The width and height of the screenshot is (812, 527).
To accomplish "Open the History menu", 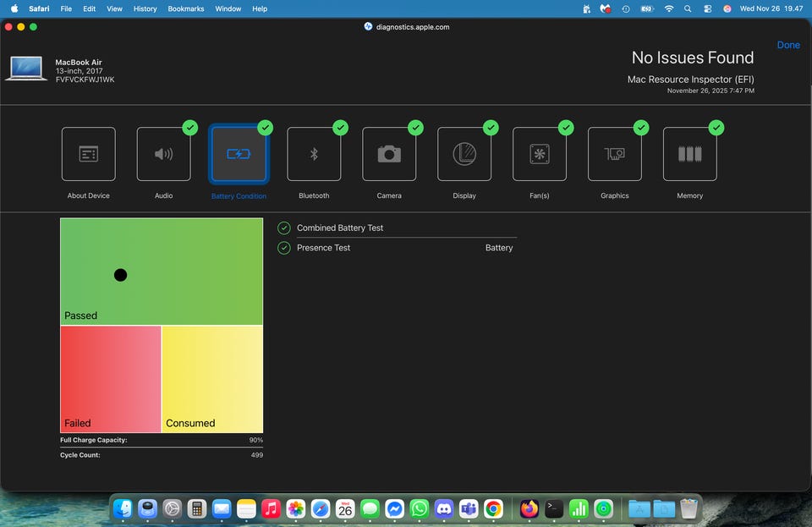I will pyautogui.click(x=145, y=8).
